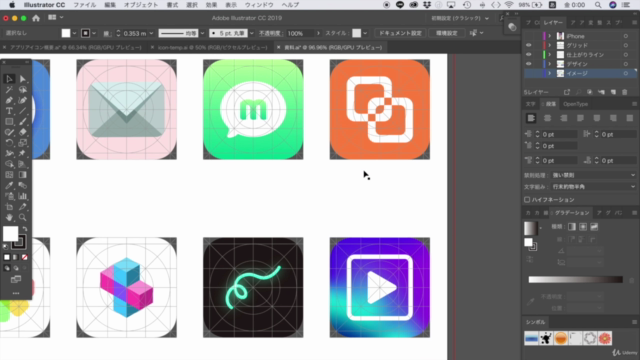The width and height of the screenshot is (640, 360).
Task: Open the workspace 初期設定(クラシック) dropdown
Action: (x=460, y=18)
